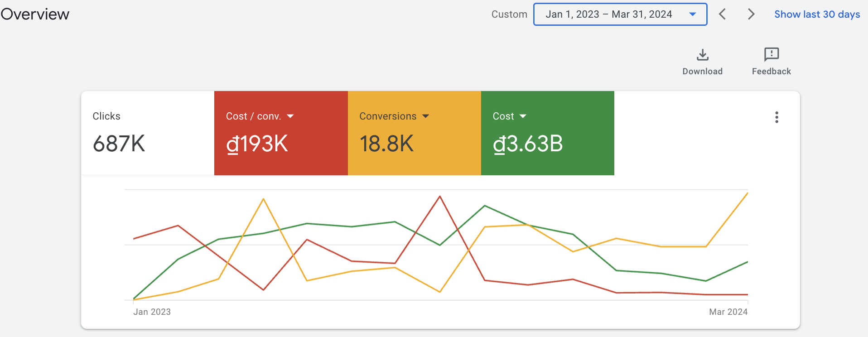
Task: Click the Overview page heading
Action: (35, 14)
